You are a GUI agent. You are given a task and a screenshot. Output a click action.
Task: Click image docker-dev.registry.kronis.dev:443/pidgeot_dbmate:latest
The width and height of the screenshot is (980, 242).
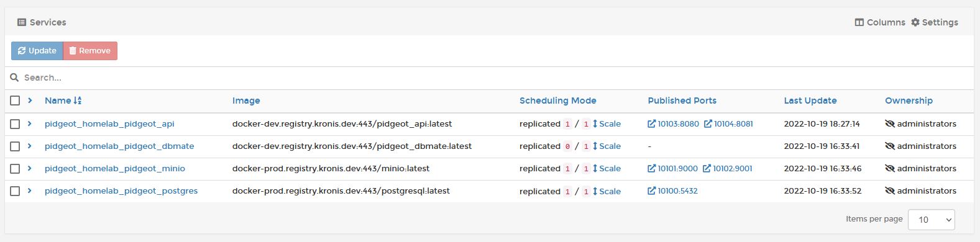tap(352, 146)
